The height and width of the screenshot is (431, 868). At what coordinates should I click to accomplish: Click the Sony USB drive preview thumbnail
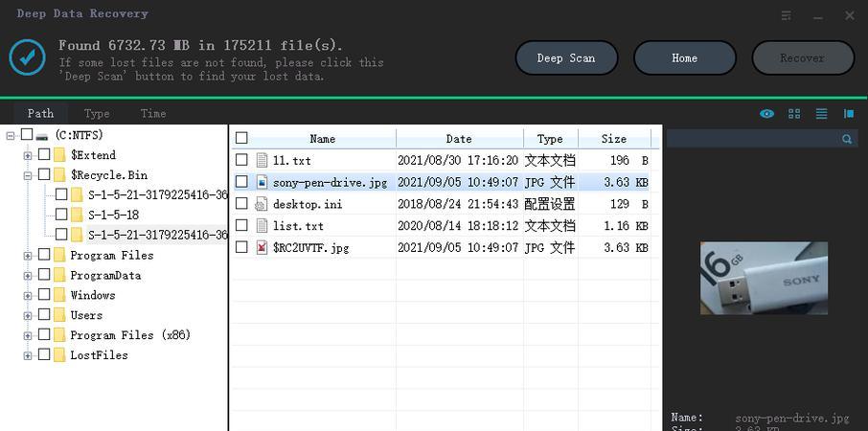[764, 279]
